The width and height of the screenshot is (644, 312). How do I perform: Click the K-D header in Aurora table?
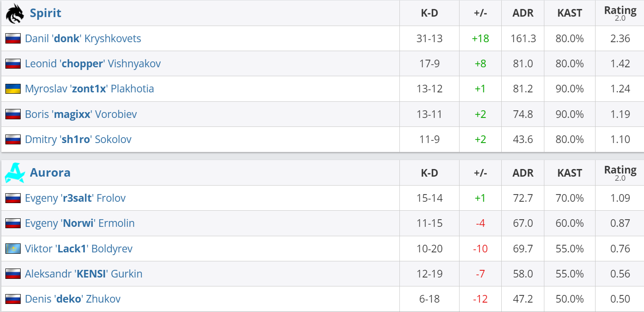click(429, 173)
